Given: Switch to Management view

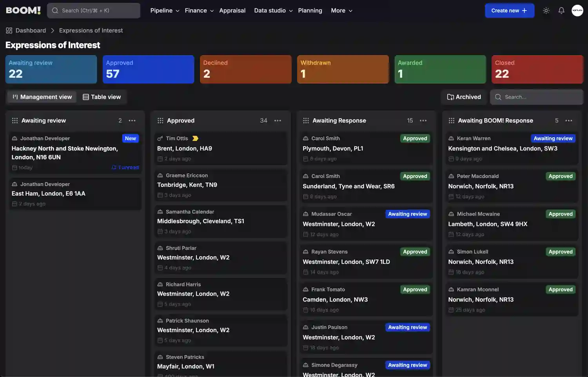Looking at the screenshot, I should (x=42, y=97).
